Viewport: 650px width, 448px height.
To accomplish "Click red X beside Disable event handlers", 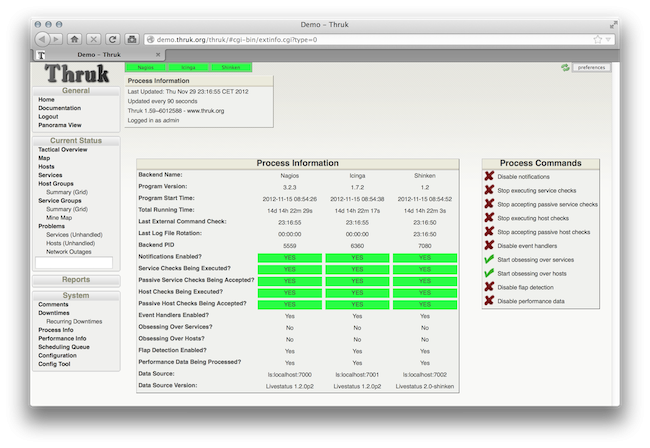I will pyautogui.click(x=489, y=245).
